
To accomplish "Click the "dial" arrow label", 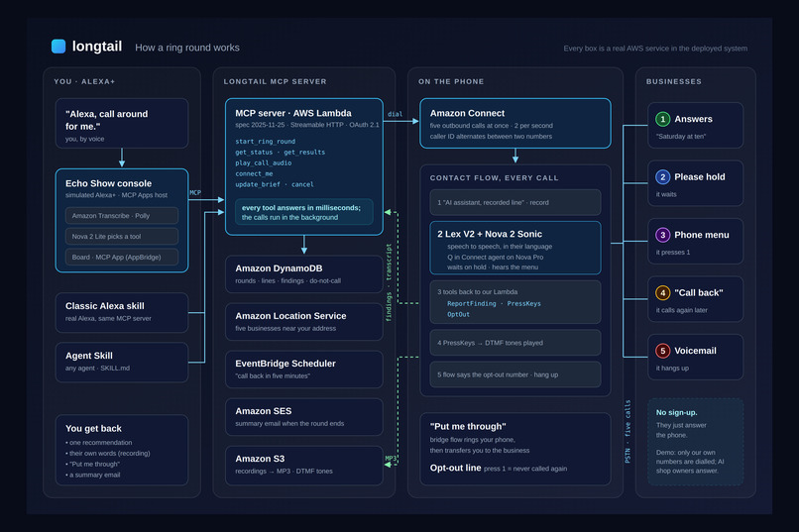I will (395, 114).
